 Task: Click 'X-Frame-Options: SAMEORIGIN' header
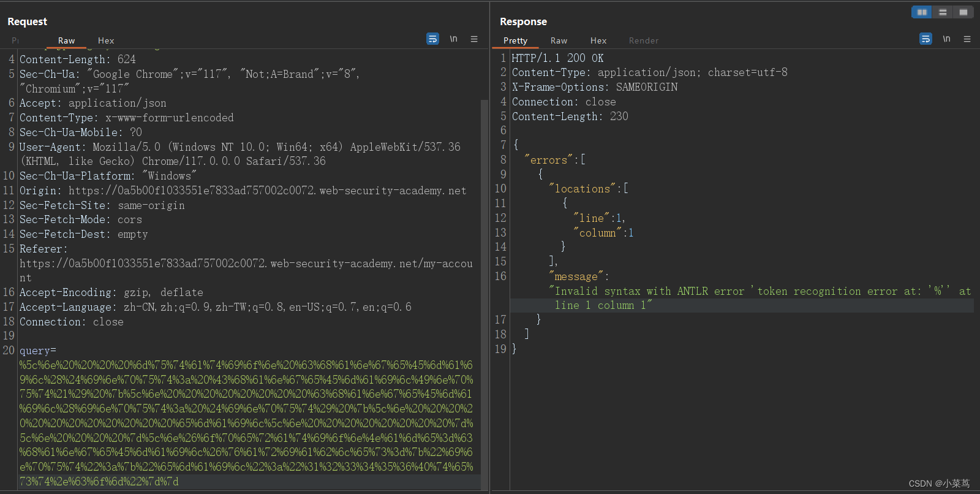tap(595, 87)
